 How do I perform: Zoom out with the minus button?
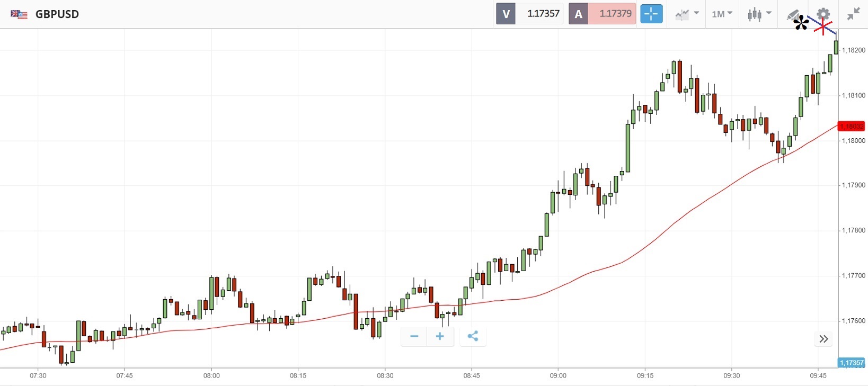pos(414,336)
